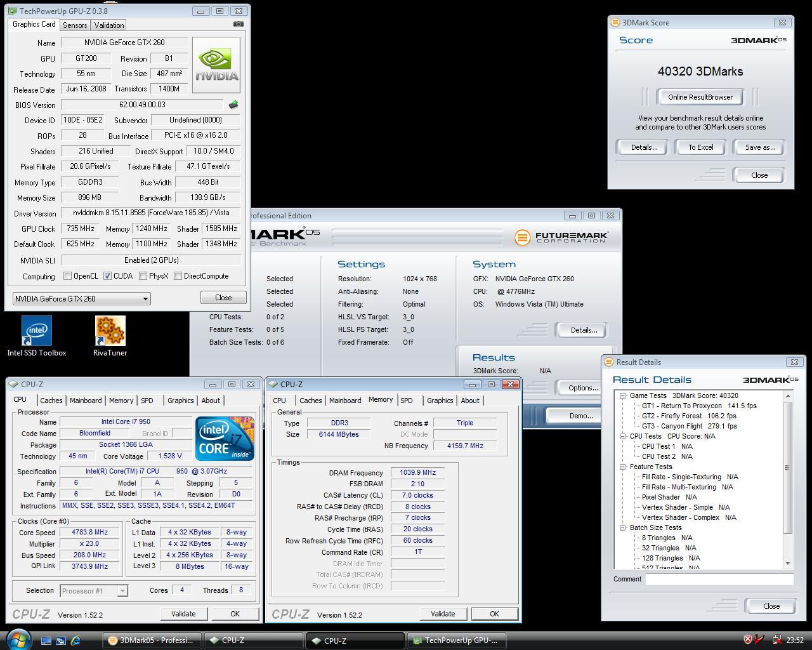Launch Internet Explorer from quick launch

(x=75, y=640)
